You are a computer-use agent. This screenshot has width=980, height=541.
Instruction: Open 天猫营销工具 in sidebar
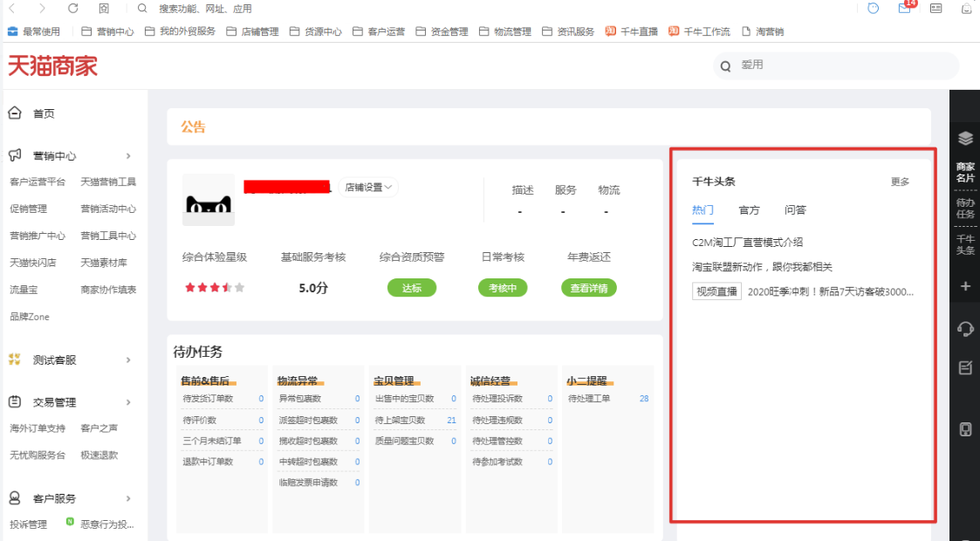coord(108,181)
